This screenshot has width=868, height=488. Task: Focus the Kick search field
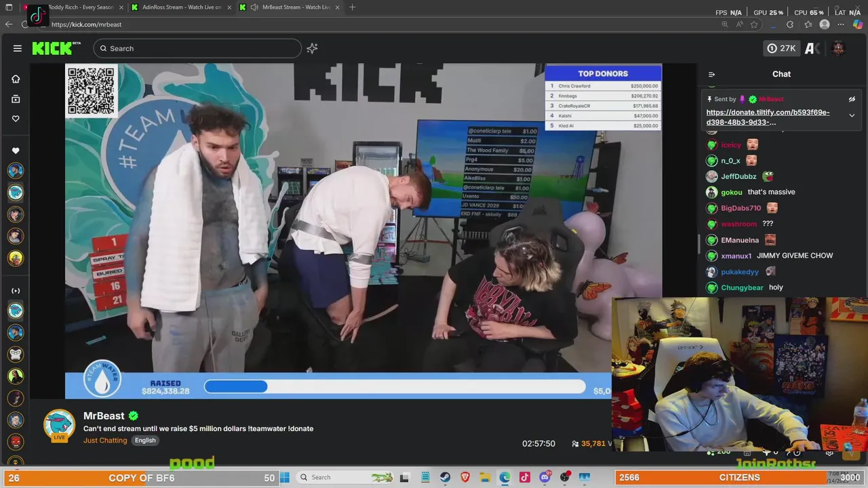[197, 48]
